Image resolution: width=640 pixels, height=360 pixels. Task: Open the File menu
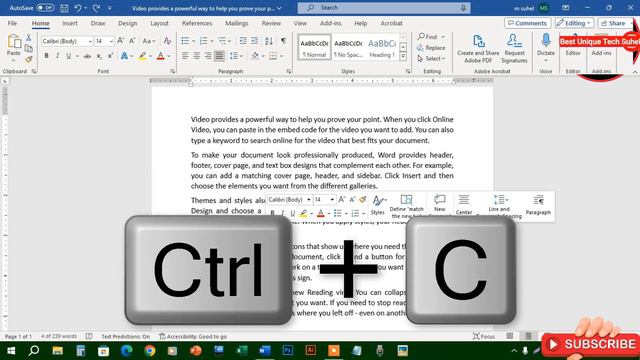[x=12, y=23]
